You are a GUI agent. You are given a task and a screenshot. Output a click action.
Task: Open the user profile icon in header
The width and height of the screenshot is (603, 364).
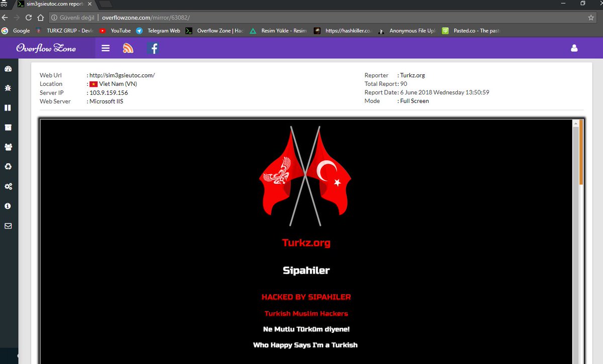(x=574, y=49)
